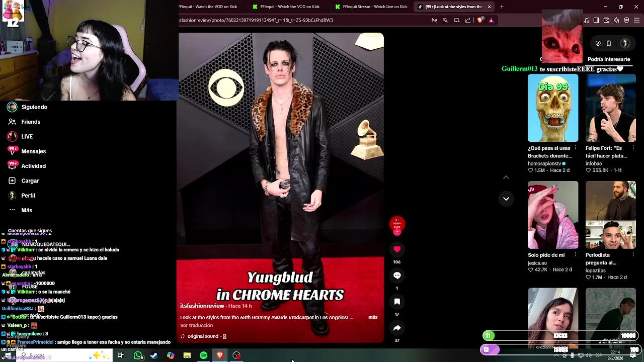Image resolution: width=644 pixels, height=362 pixels.
Task: Open a new browser tab
Action: point(502,7)
